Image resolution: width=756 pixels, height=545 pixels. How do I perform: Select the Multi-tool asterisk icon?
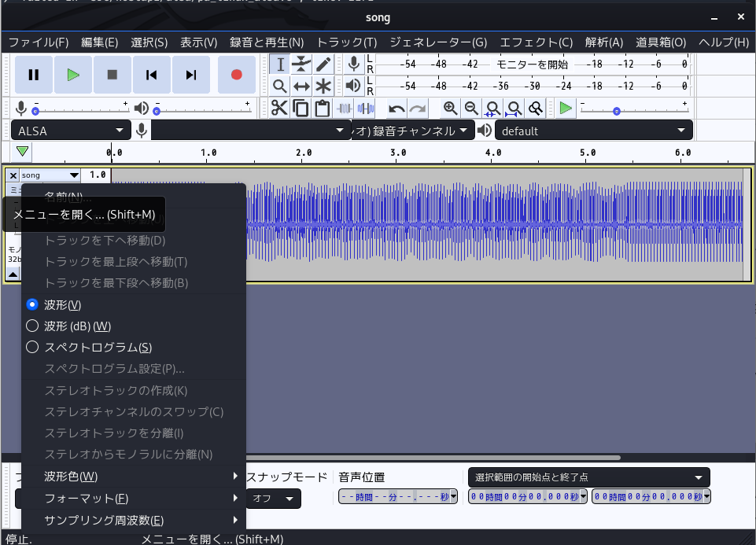coord(323,87)
